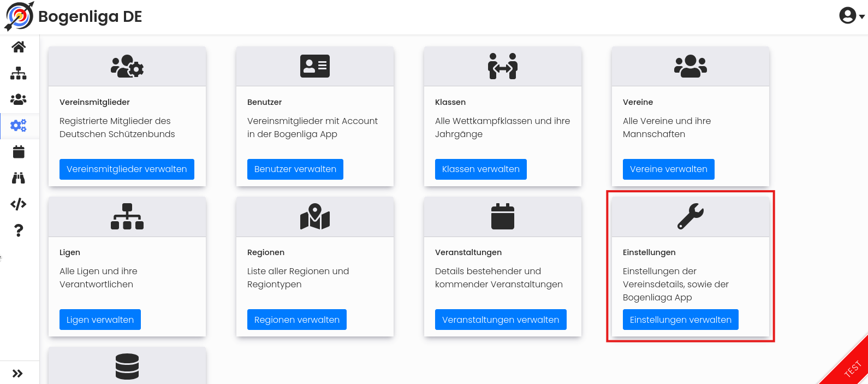This screenshot has width=868, height=384.
Task: Select the blue gears admin sidebar icon
Action: point(19,126)
